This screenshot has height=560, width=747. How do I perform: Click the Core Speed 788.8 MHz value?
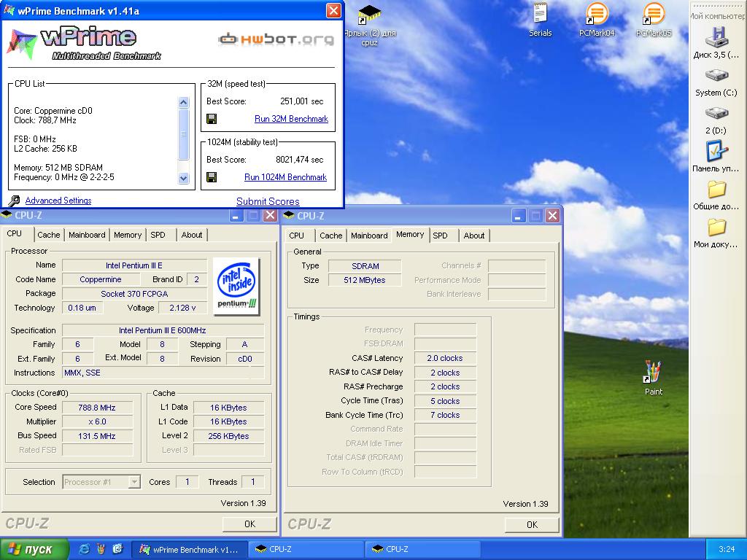(97, 408)
